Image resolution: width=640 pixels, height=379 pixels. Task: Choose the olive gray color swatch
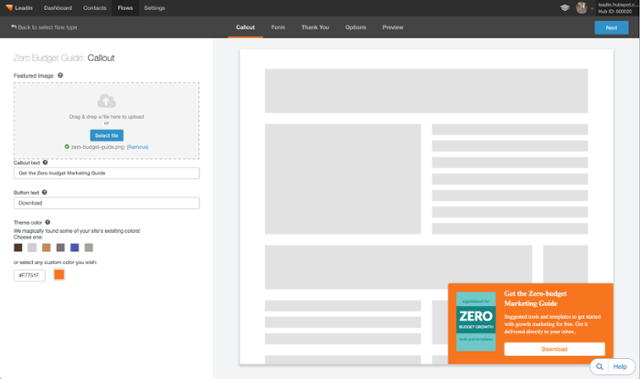point(89,247)
